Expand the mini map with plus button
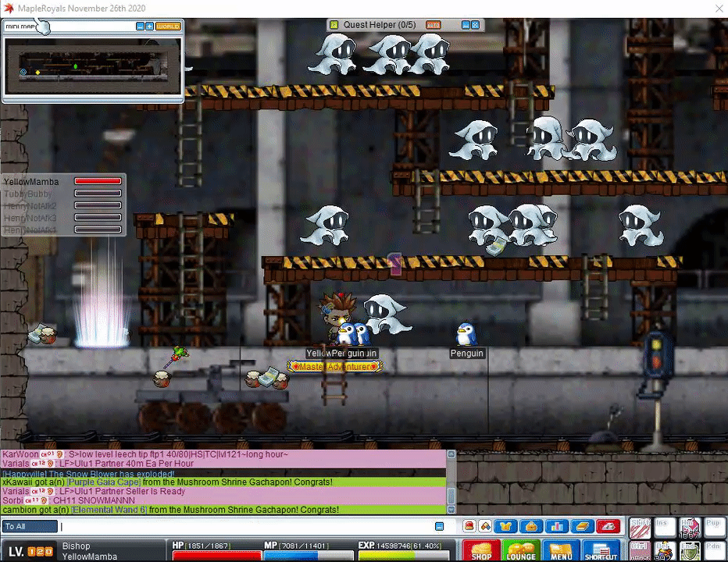 coord(149,27)
